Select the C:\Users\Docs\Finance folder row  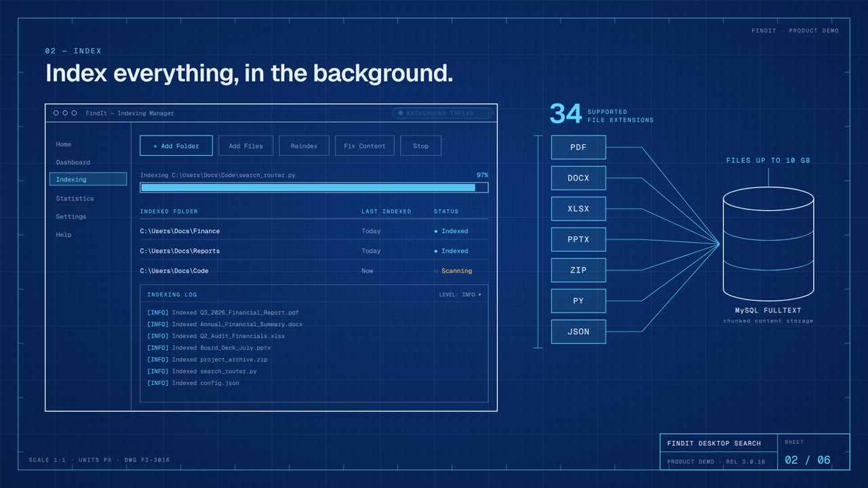(314, 231)
